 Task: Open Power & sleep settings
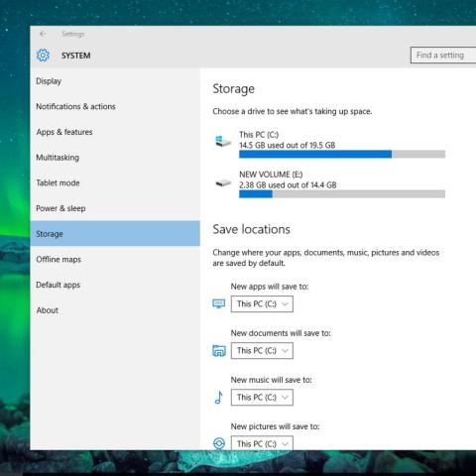115,208
